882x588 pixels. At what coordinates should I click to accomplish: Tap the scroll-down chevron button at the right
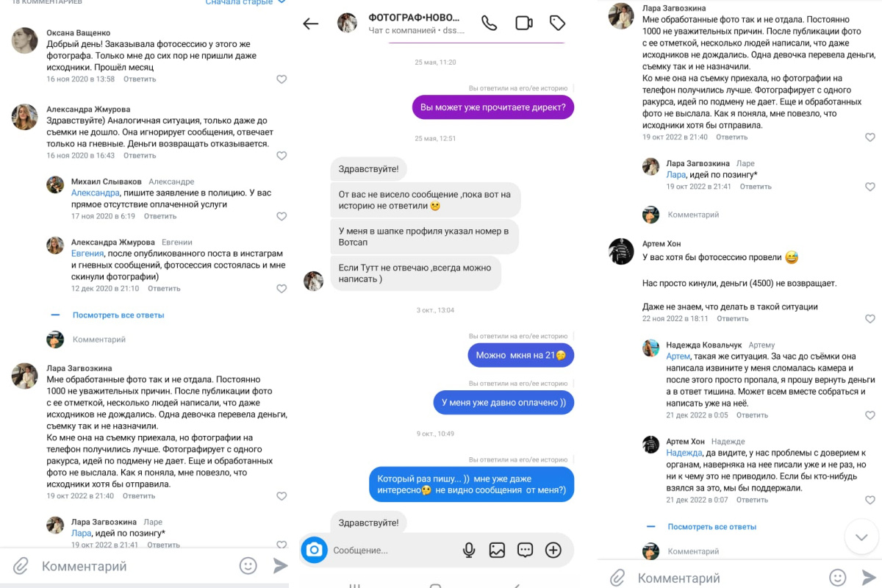861,537
